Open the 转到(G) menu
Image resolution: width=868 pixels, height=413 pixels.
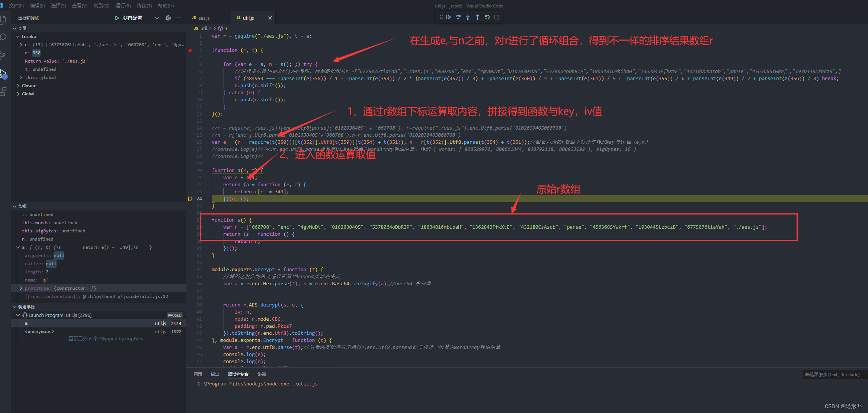[x=101, y=6]
